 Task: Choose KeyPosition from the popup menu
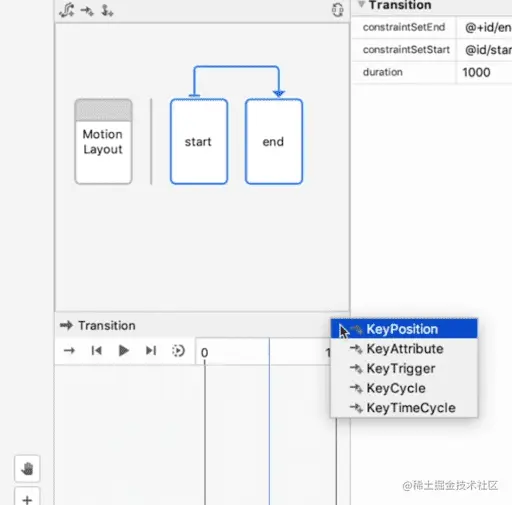point(404,329)
